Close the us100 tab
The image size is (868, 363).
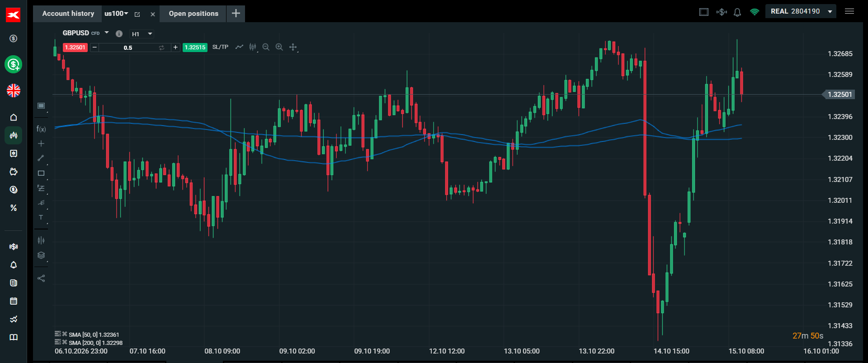(153, 14)
